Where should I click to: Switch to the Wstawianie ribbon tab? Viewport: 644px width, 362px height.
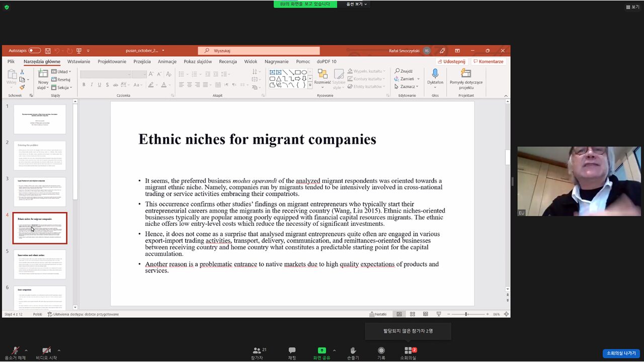click(78, 61)
